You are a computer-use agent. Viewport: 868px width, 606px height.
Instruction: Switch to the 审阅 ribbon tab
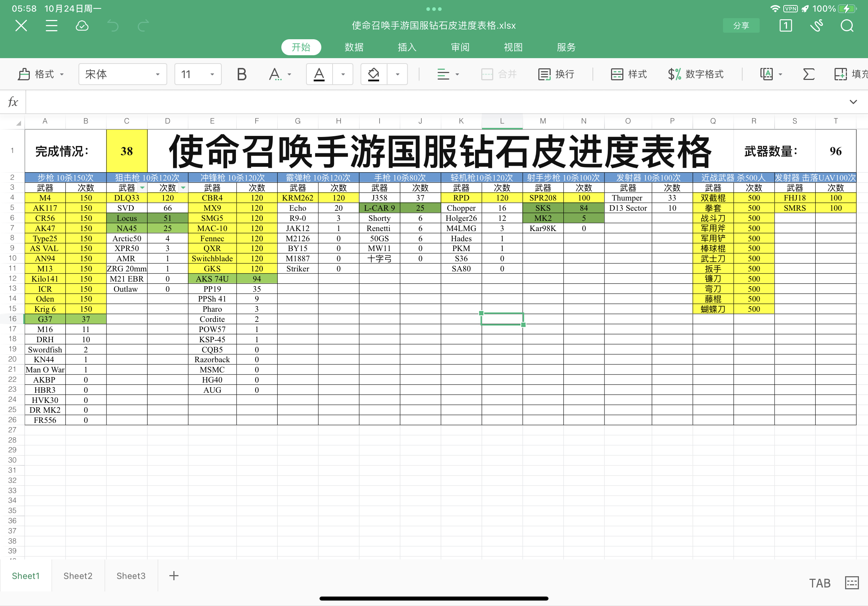click(460, 47)
